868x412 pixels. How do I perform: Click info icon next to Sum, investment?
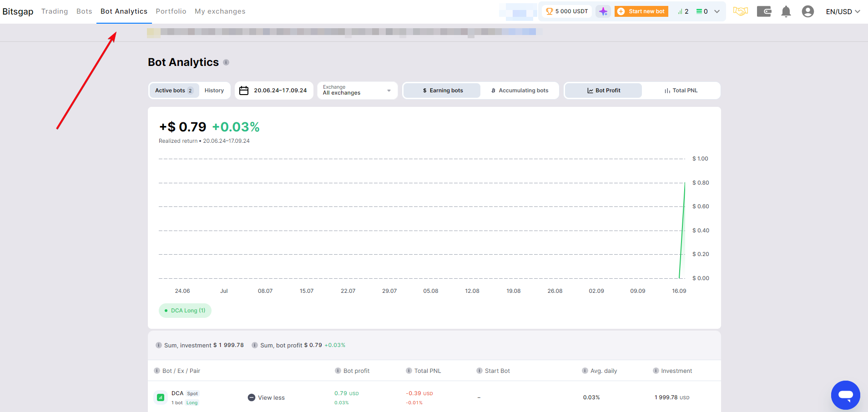[x=159, y=345]
